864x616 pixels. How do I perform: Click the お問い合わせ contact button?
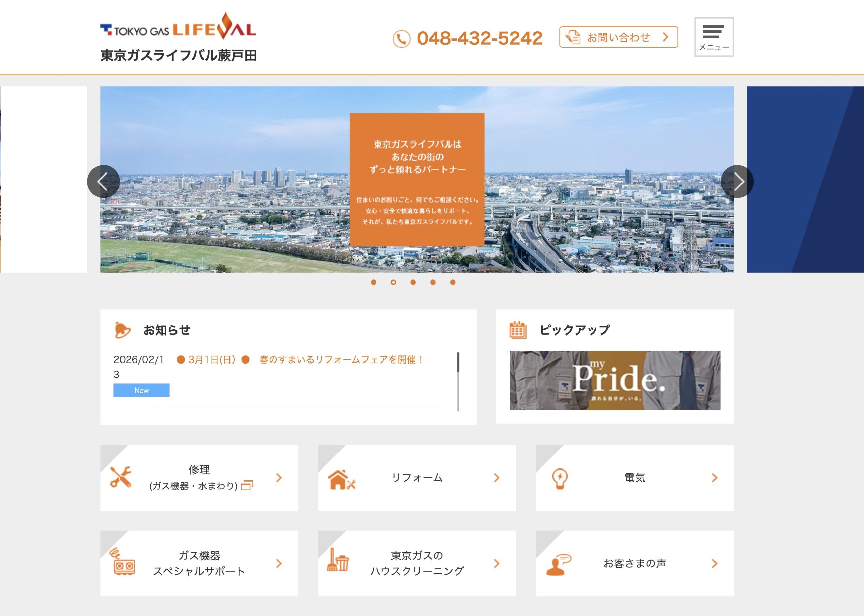coord(618,37)
